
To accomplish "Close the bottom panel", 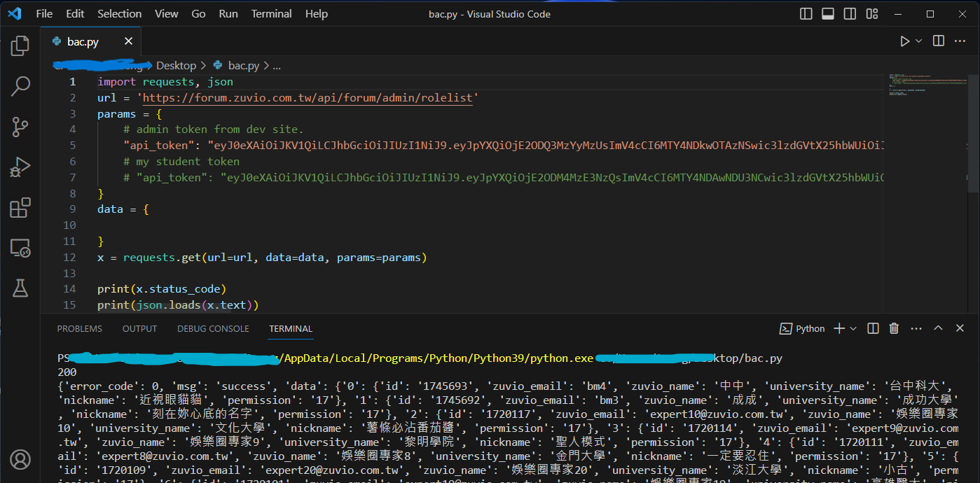I will pos(960,328).
